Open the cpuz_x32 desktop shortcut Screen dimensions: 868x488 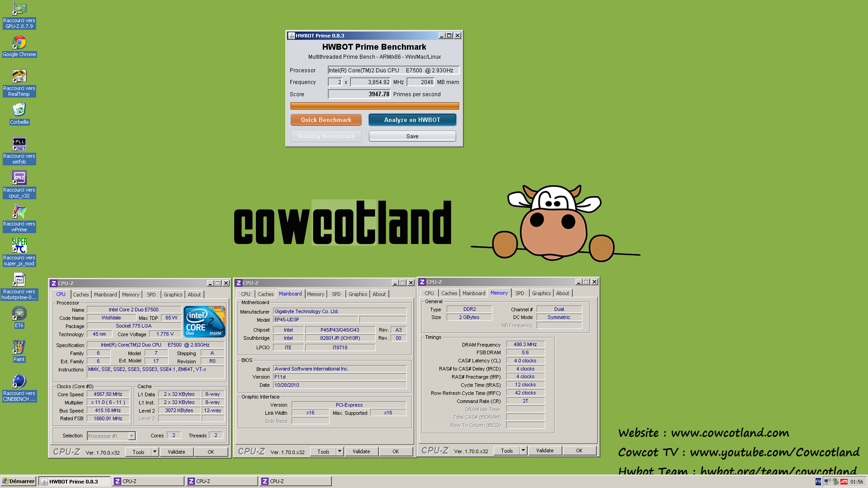coord(19,185)
